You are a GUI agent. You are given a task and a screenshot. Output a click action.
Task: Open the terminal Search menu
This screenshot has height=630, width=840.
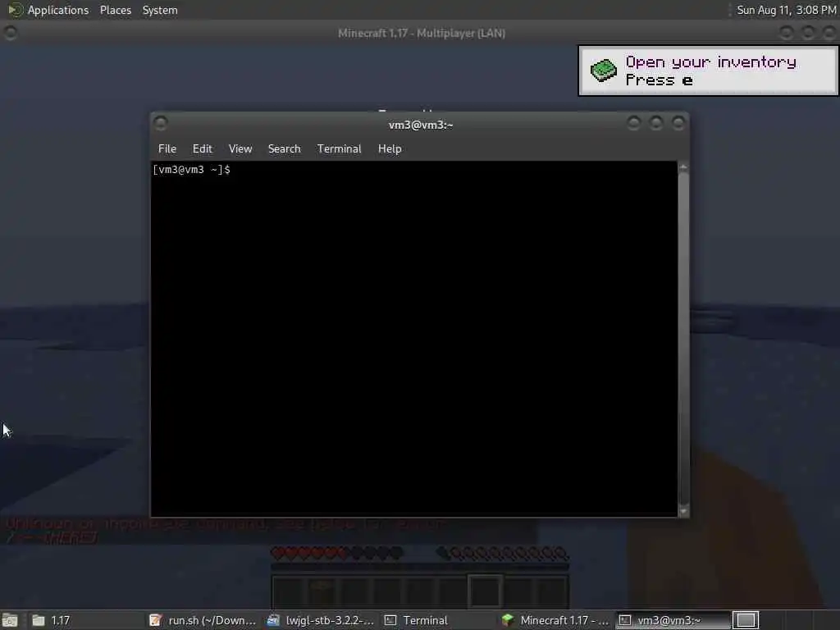tap(284, 149)
